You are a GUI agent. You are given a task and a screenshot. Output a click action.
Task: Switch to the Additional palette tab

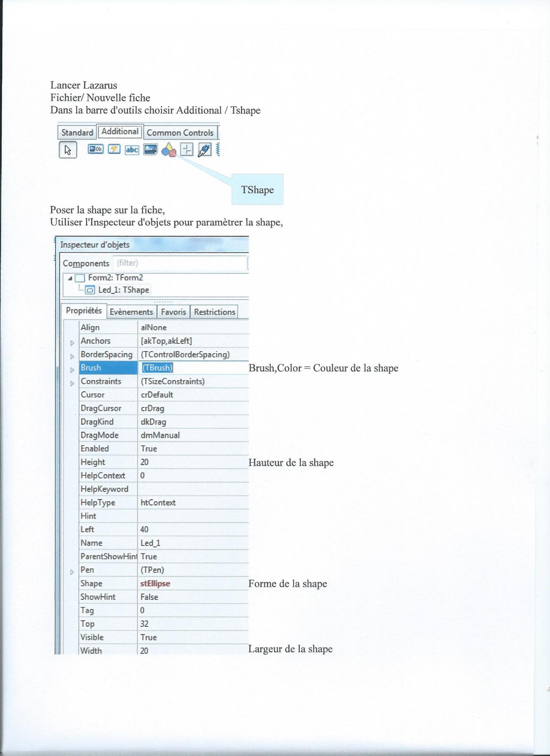[x=120, y=132]
